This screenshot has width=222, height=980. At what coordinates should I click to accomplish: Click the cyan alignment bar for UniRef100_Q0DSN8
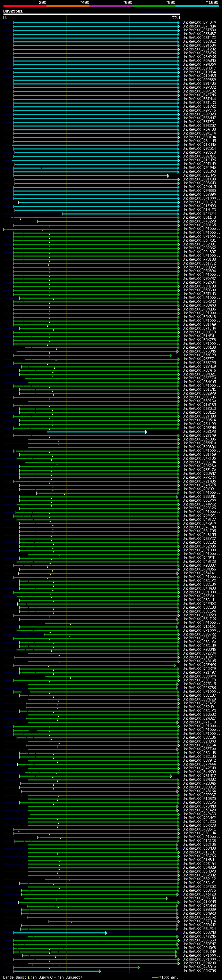tap(60, 933)
